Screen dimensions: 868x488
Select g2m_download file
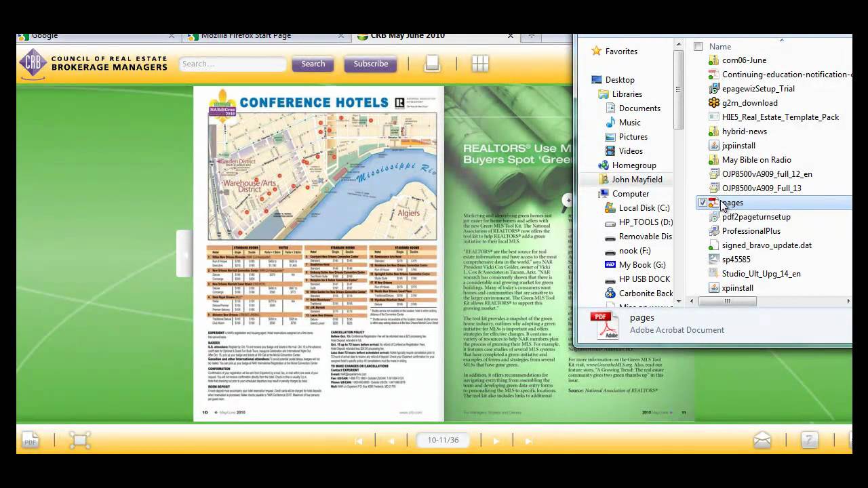[x=743, y=103]
